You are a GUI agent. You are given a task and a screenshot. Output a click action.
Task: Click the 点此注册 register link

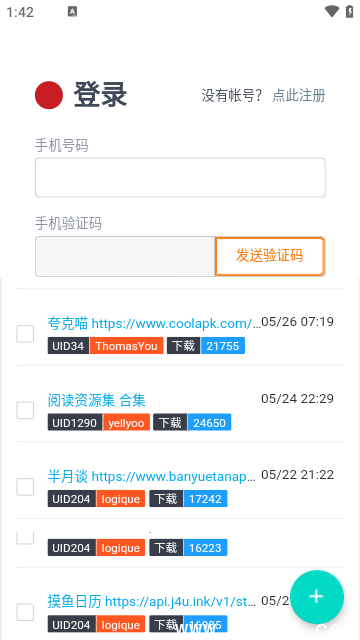tap(299, 95)
